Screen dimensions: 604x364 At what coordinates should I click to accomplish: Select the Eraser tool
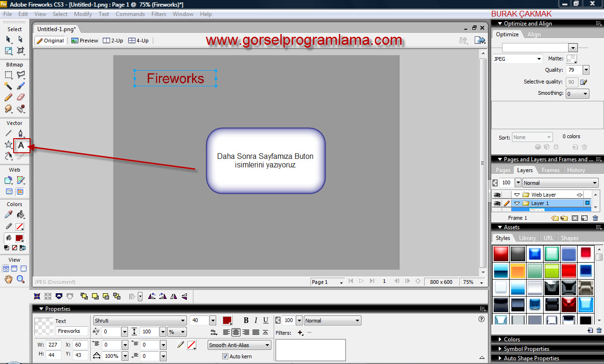tap(21, 98)
